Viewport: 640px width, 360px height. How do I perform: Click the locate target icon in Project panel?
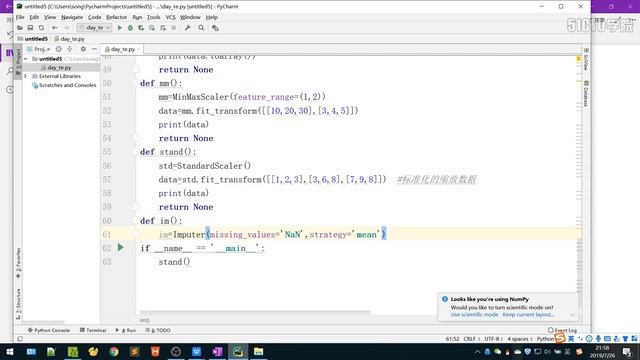pos(58,49)
